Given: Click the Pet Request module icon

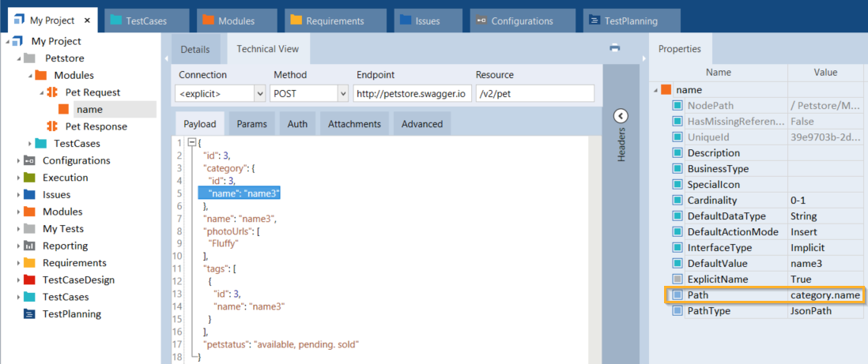Looking at the screenshot, I should (x=54, y=92).
